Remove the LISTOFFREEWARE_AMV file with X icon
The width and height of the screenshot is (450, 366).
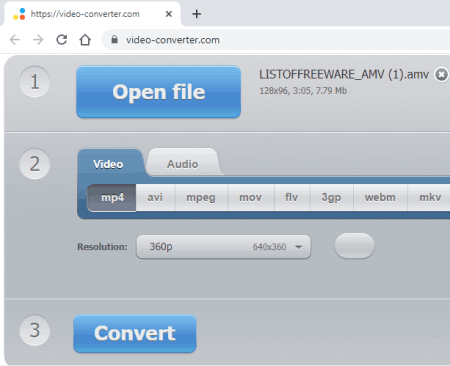click(x=441, y=74)
